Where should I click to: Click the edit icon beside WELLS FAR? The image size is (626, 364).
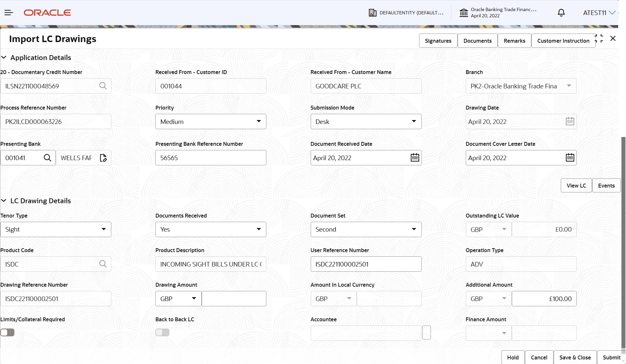[103, 158]
